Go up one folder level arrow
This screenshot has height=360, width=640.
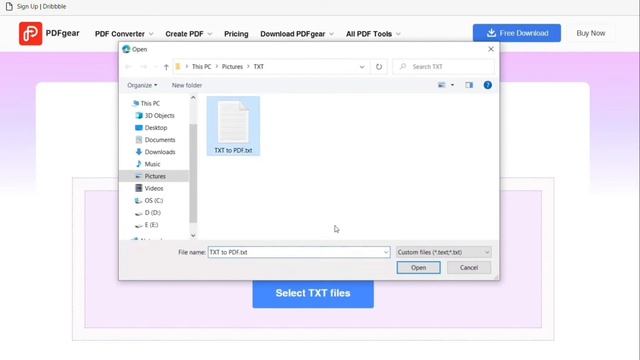[x=166, y=67]
